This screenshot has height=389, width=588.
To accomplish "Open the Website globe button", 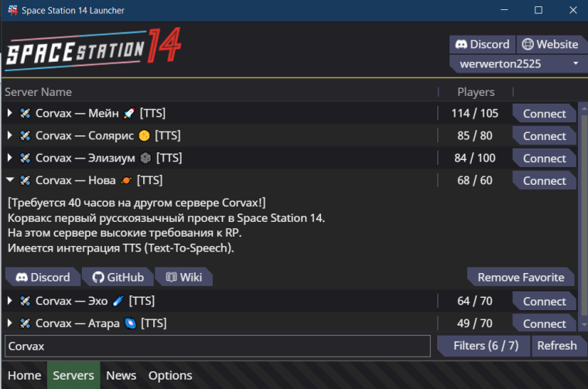I will [x=550, y=45].
